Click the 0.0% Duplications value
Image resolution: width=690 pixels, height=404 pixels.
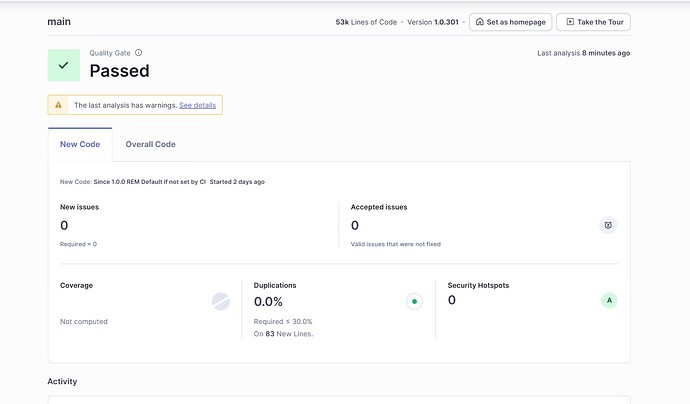point(268,301)
